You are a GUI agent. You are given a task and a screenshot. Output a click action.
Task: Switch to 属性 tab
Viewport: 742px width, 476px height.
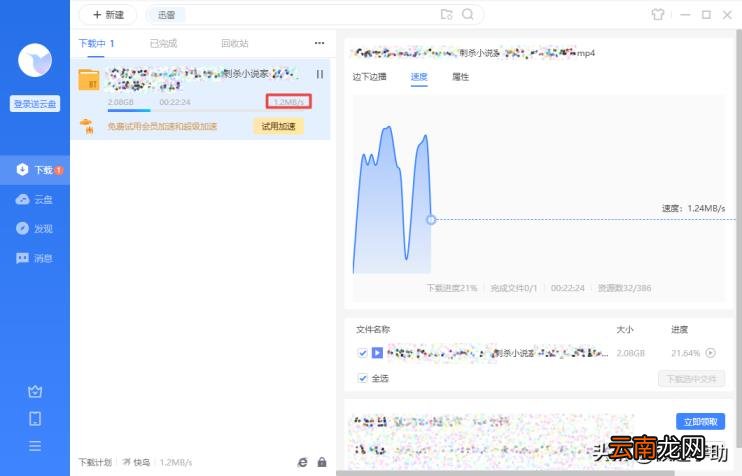460,77
